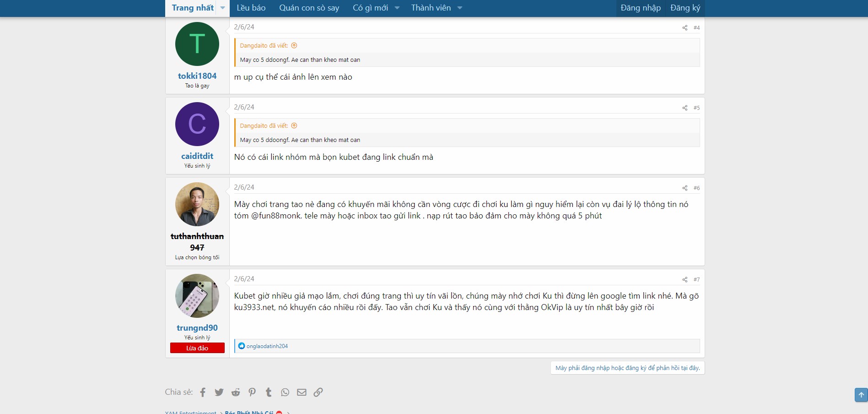Click 'Dangdaito đã viết' in post #4 quote
The image size is (868, 414).
coord(264,45)
